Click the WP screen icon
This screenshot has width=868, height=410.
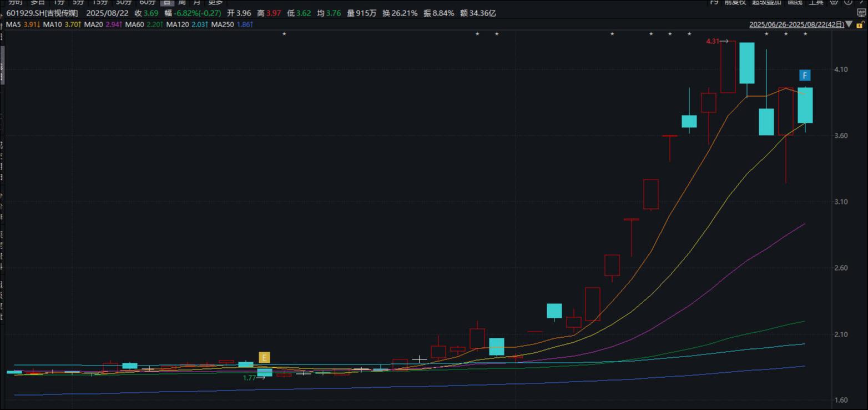tap(861, 13)
